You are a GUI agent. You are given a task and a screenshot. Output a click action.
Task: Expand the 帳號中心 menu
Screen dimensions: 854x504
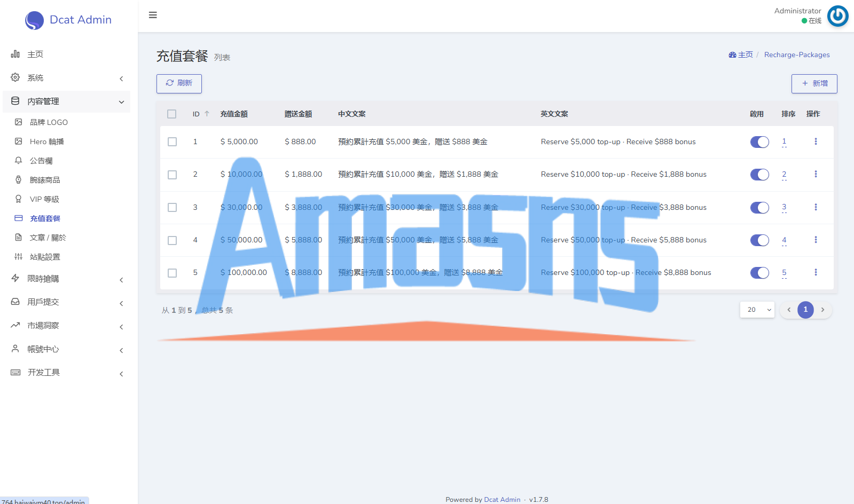tap(66, 349)
